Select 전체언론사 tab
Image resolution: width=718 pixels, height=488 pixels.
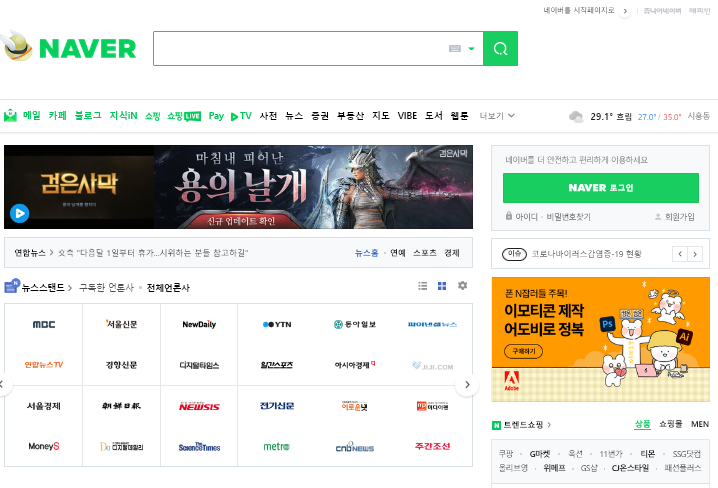click(x=168, y=287)
